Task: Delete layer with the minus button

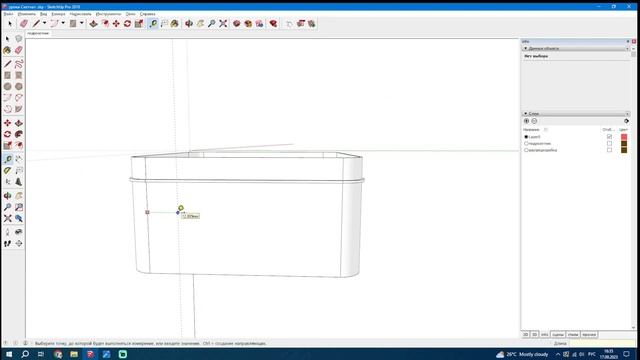Action: (534, 121)
